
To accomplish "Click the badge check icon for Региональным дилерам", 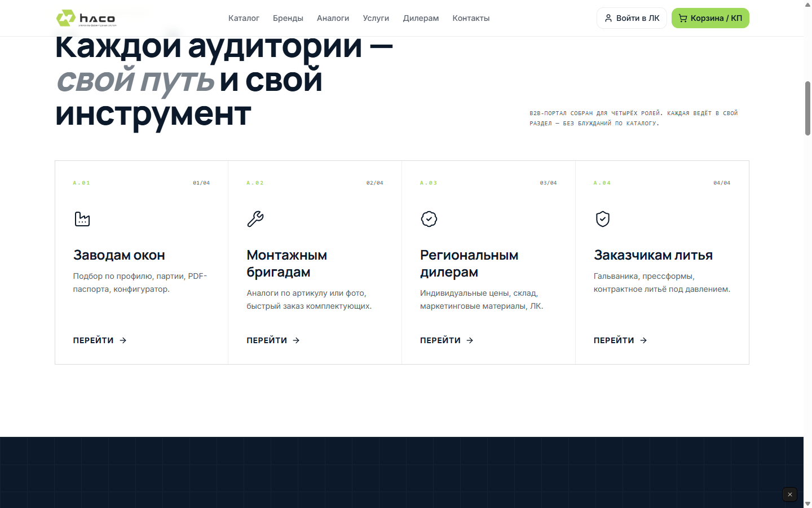I will (429, 219).
